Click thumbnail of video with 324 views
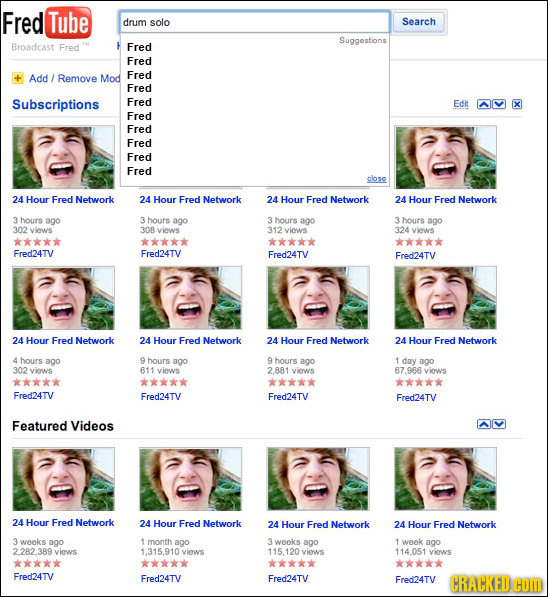 point(446,157)
